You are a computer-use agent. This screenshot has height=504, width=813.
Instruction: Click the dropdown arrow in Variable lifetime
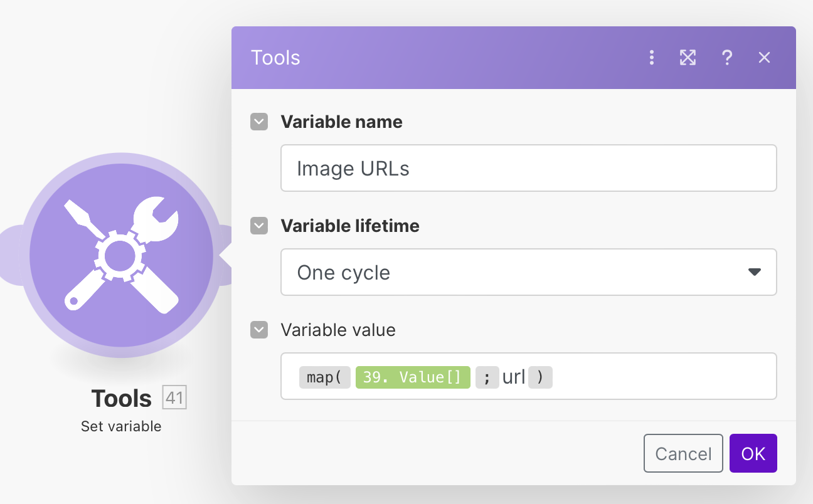[x=754, y=272]
